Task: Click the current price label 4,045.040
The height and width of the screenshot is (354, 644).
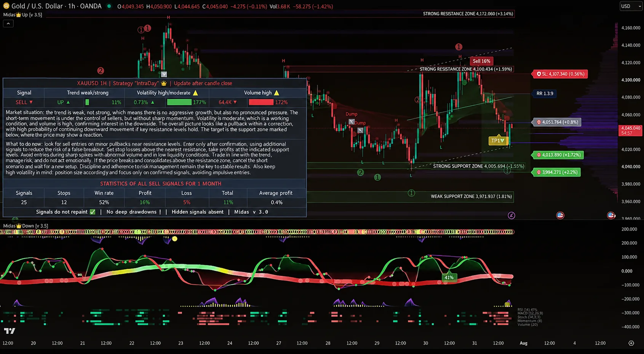Action: click(631, 131)
